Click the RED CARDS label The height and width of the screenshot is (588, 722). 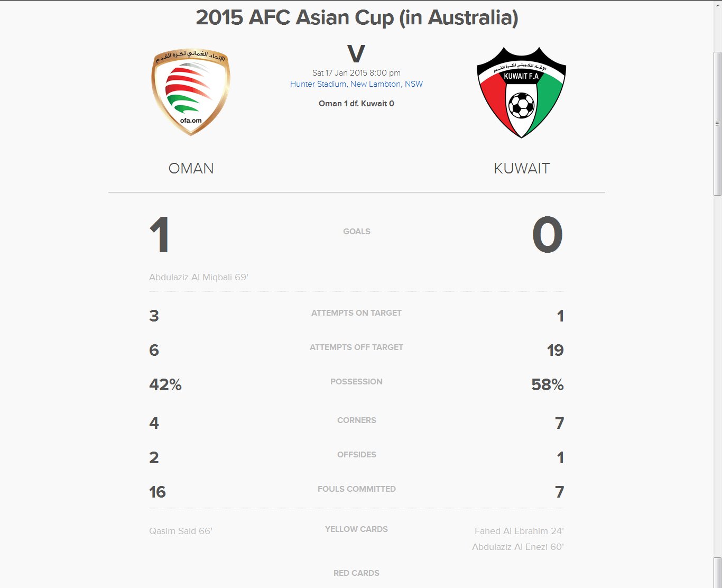[x=356, y=573]
